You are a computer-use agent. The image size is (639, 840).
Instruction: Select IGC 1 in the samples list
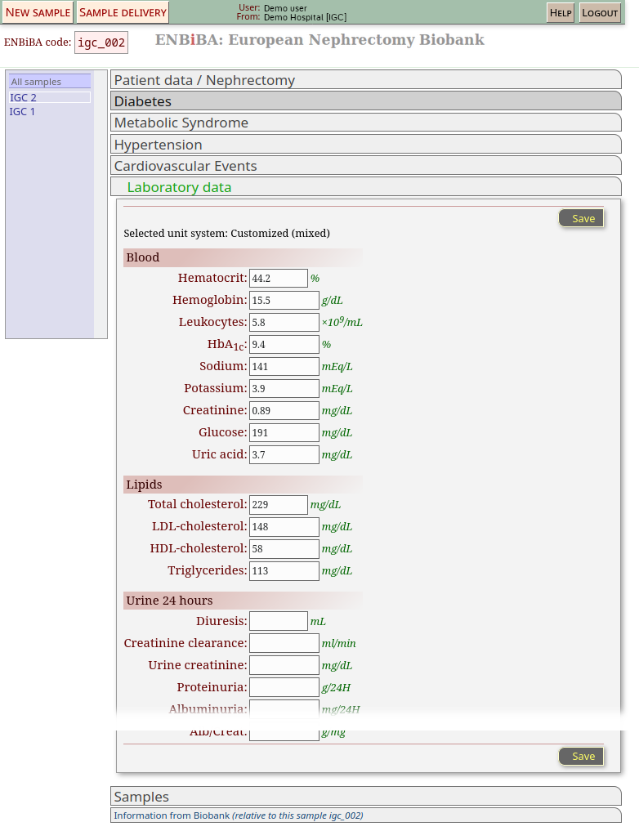(23, 111)
